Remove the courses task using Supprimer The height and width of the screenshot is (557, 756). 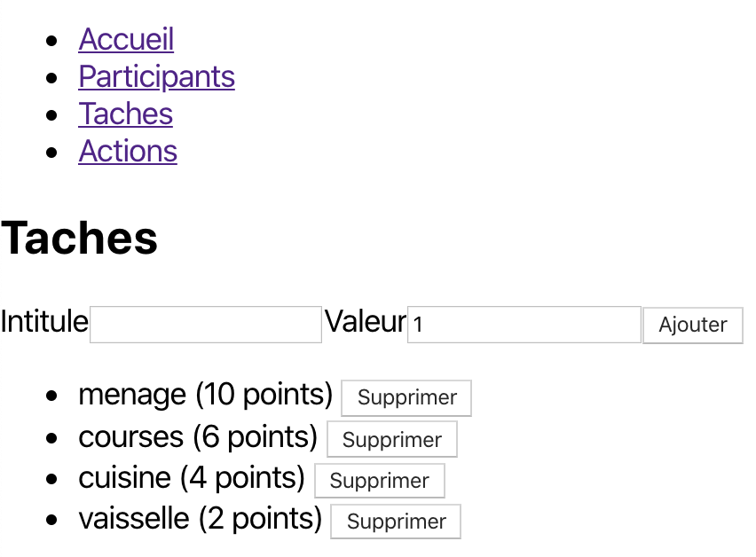coord(391,440)
